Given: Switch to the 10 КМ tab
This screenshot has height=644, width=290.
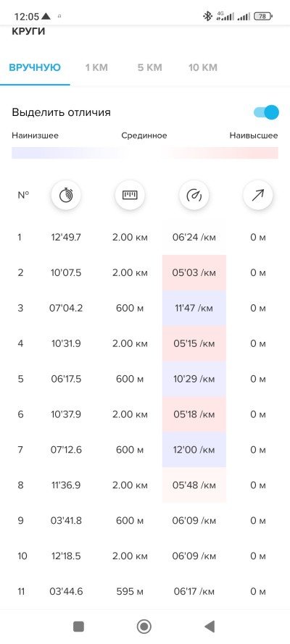Looking at the screenshot, I should click(x=203, y=68).
